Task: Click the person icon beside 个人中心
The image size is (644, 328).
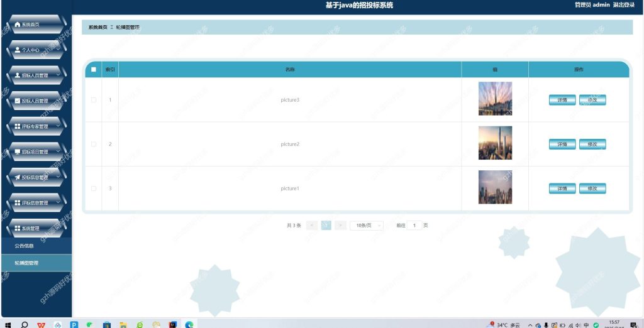Action: coord(17,50)
